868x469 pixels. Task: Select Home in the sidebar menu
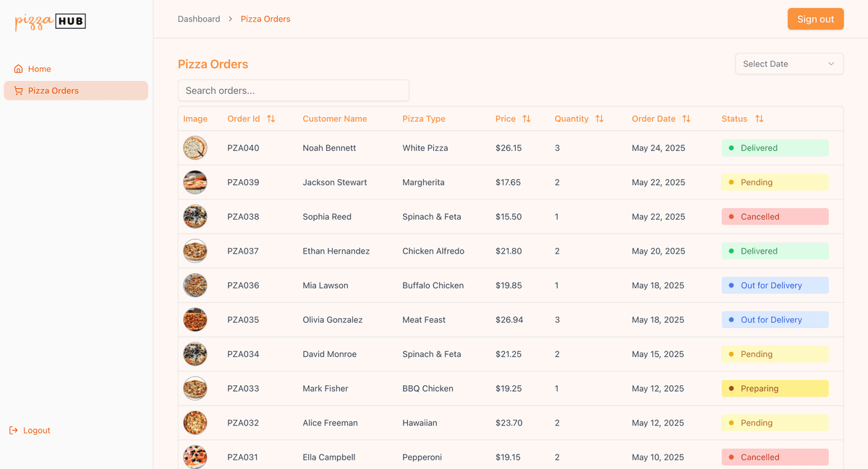40,69
